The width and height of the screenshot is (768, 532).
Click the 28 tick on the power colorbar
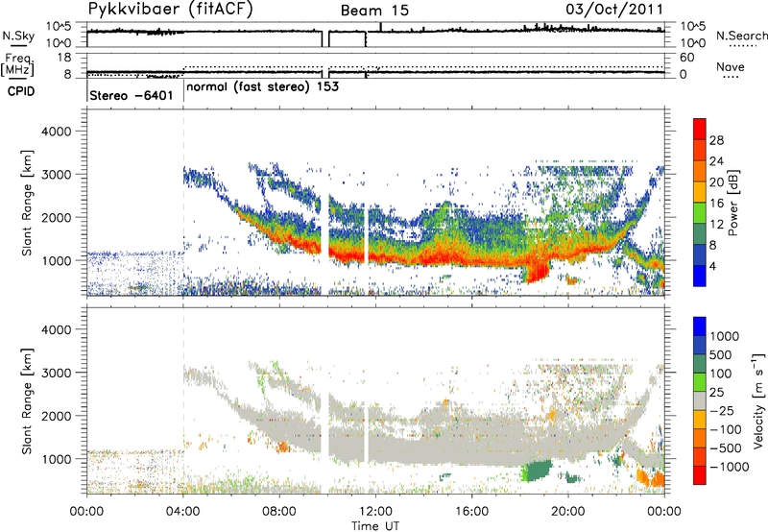pyautogui.click(x=716, y=140)
